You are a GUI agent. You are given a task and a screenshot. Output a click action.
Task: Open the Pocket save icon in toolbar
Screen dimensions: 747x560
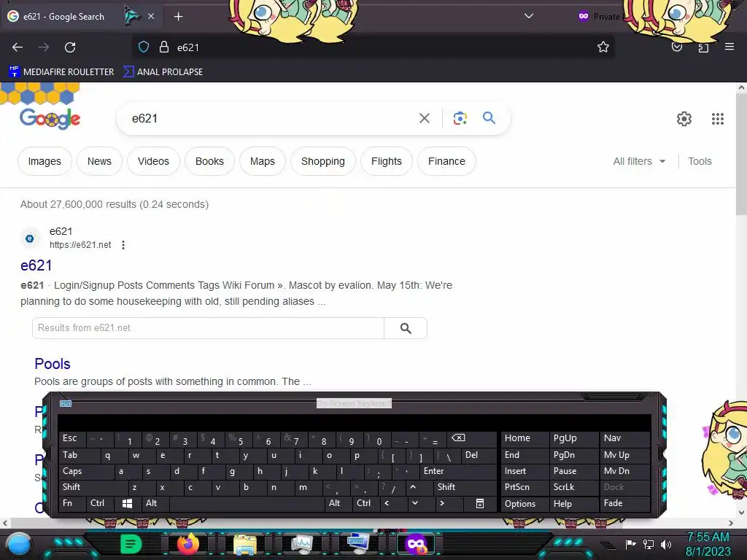[x=677, y=47]
